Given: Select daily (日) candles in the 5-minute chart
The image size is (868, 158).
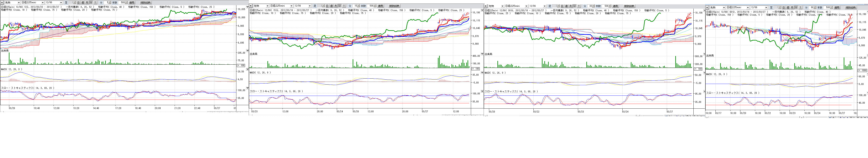Looking at the screenshot, I should tap(78, 3).
